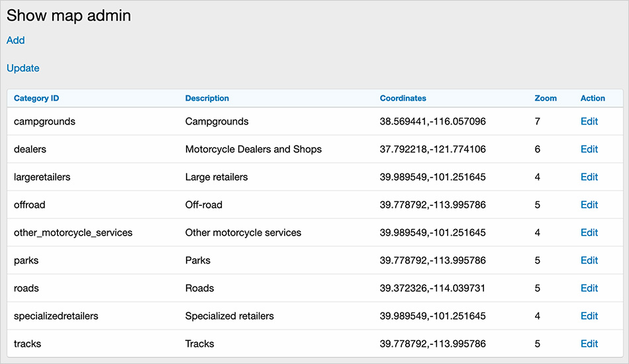Image resolution: width=629 pixels, height=364 pixels.
Task: Open Edit for largeretailers
Action: tap(589, 177)
